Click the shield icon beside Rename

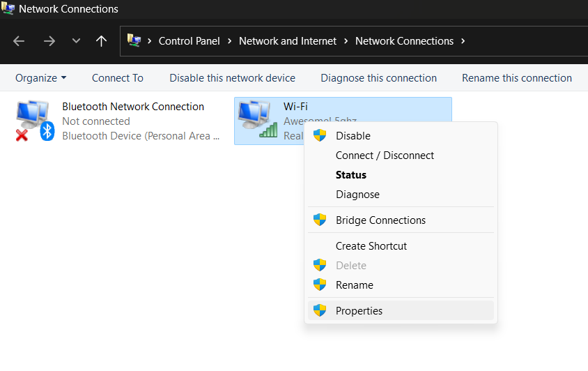(320, 285)
